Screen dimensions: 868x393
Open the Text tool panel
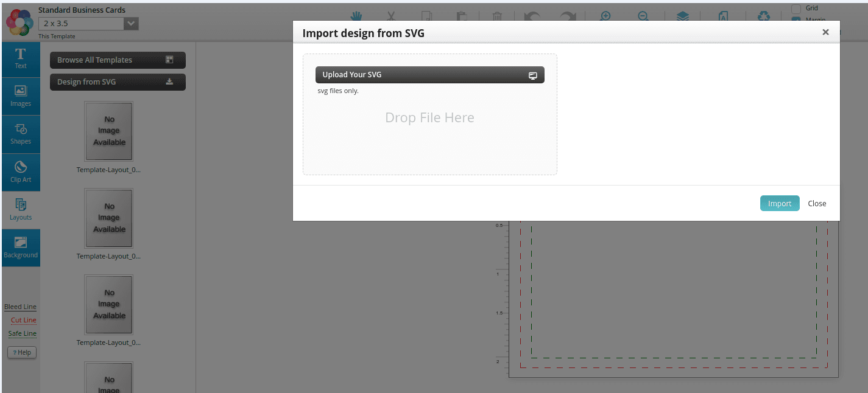21,59
